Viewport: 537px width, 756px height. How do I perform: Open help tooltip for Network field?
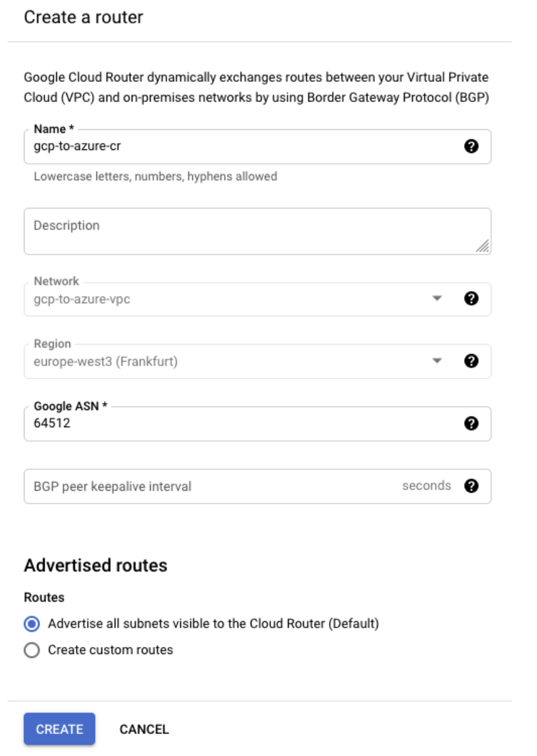[471, 299]
